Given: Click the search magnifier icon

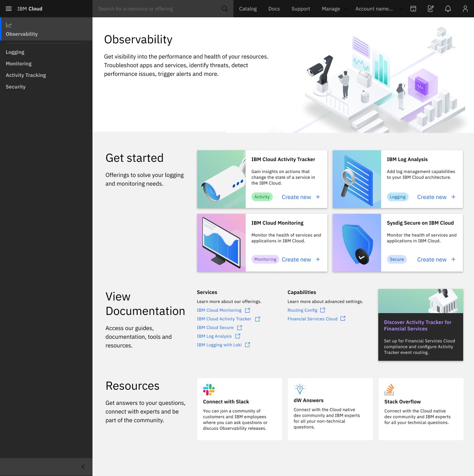Looking at the screenshot, I should pos(225,9).
